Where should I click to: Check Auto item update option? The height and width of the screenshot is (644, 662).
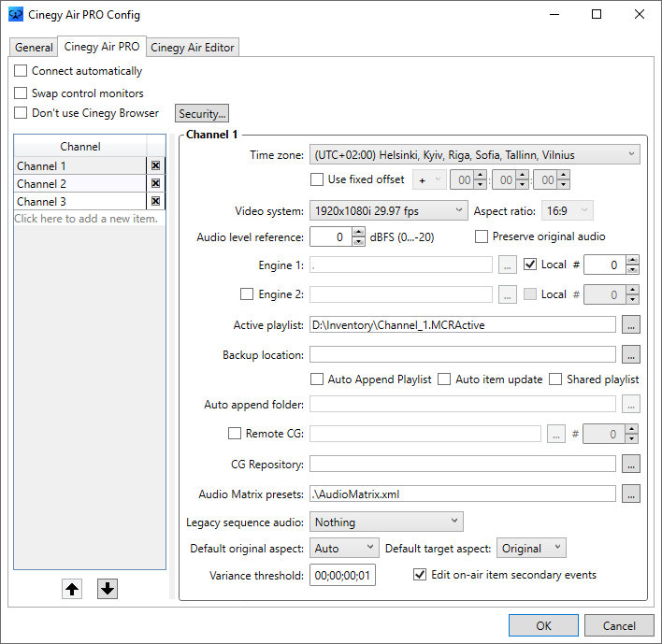[x=444, y=379]
